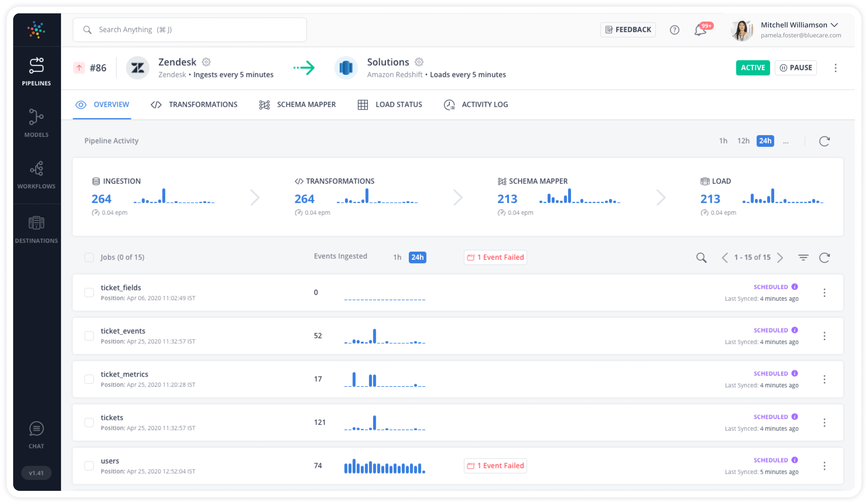Open Destinations in the sidebar
Screen dimensions: 868x504
coord(36,229)
